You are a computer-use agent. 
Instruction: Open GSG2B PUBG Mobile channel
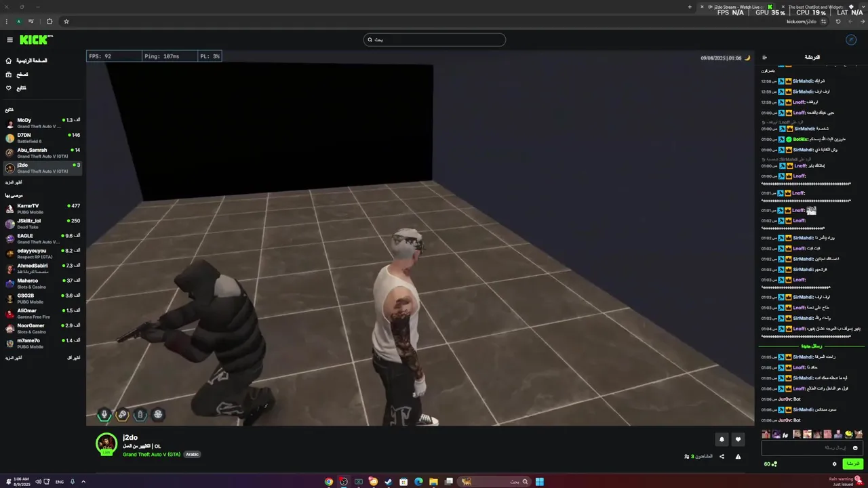43,298
